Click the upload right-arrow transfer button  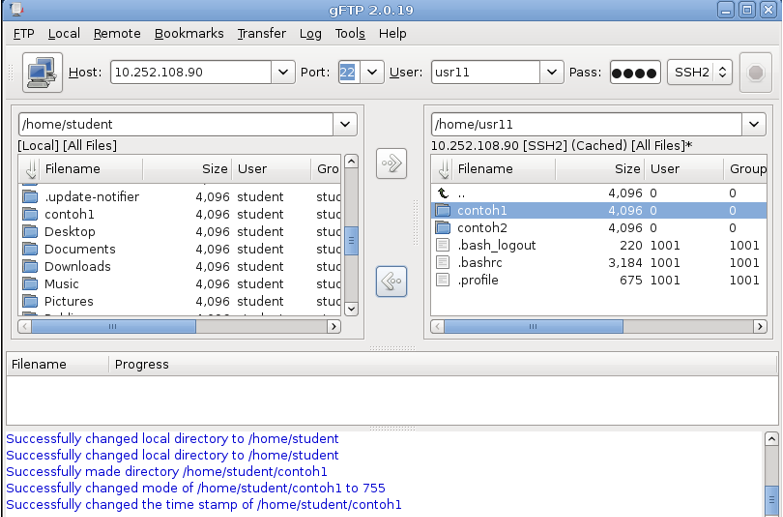coord(392,163)
